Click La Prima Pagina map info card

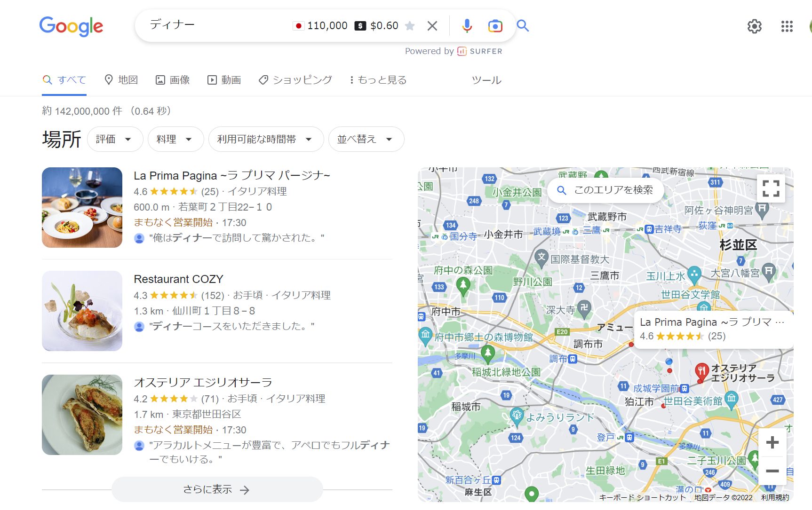(713, 329)
